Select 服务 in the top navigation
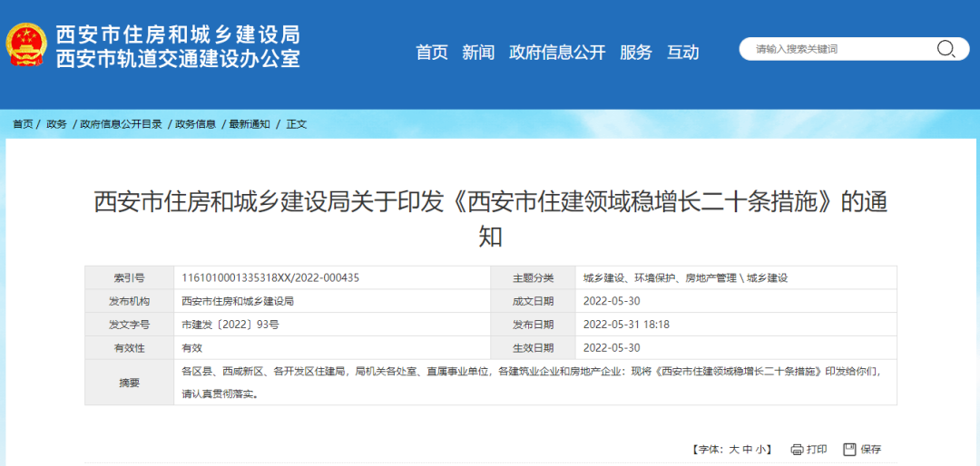This screenshot has width=980, height=466. click(636, 53)
